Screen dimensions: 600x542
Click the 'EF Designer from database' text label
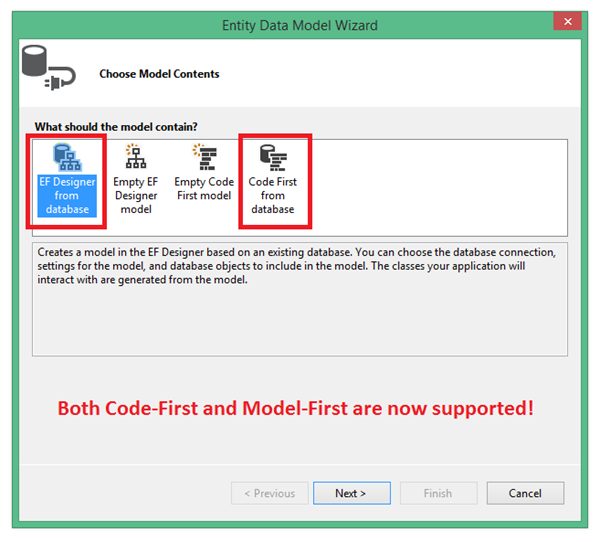[x=67, y=195]
